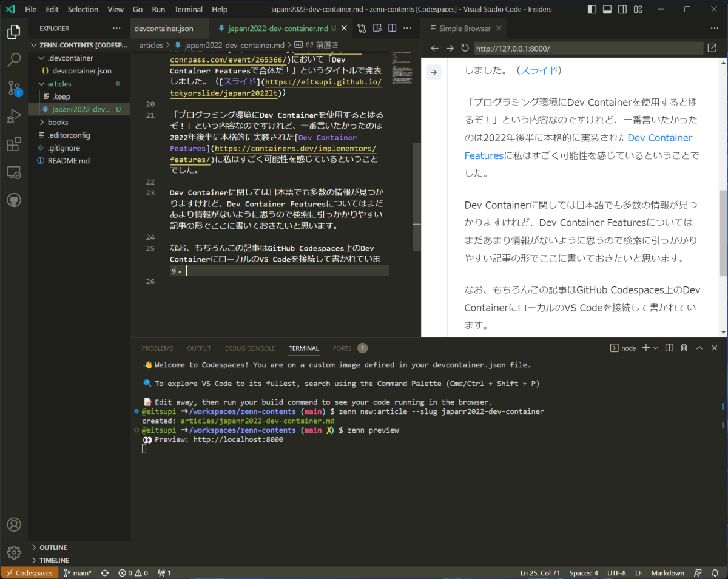The height and width of the screenshot is (579, 728).
Task: Open the Manage gear icon
Action: (x=14, y=552)
